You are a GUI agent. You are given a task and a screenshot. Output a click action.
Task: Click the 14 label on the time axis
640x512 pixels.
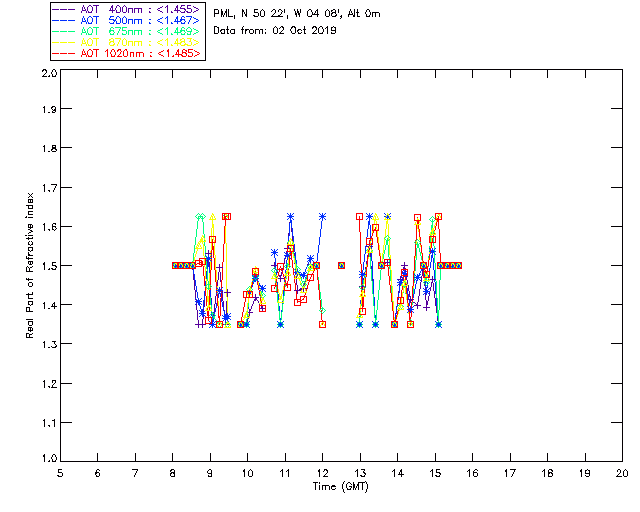[398, 473]
